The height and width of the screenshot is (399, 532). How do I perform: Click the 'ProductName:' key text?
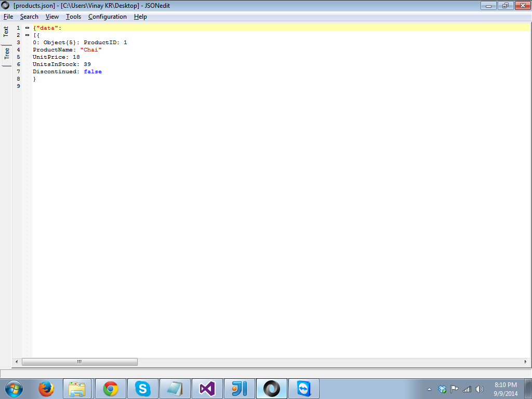pyautogui.click(x=54, y=50)
